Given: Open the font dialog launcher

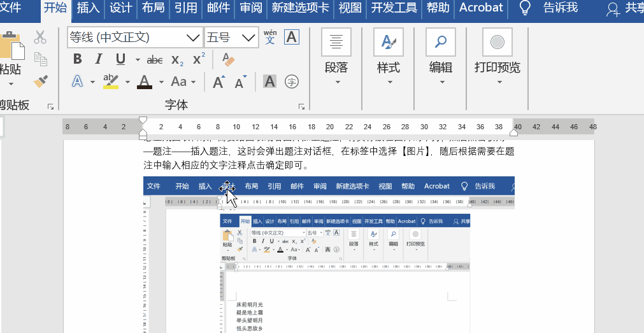Looking at the screenshot, I should pyautogui.click(x=301, y=107).
